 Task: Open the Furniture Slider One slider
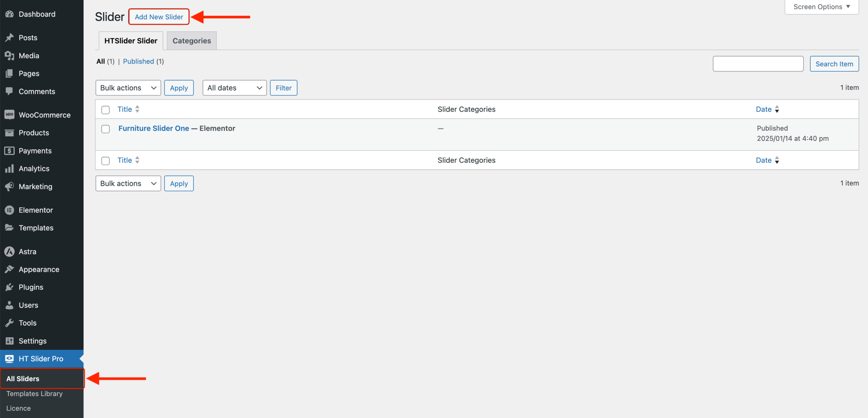coord(154,128)
